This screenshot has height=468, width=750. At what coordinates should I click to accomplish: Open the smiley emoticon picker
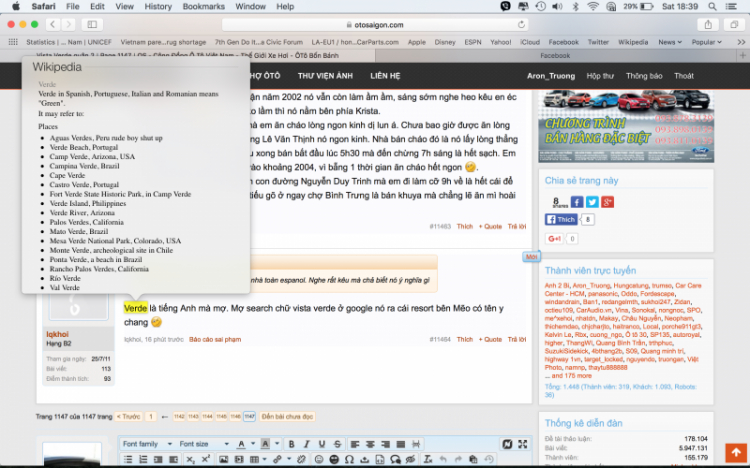[x=319, y=459]
